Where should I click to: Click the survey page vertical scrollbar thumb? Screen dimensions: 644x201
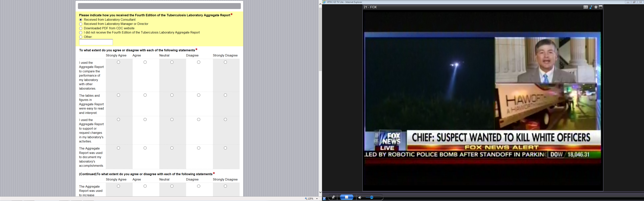click(320, 39)
